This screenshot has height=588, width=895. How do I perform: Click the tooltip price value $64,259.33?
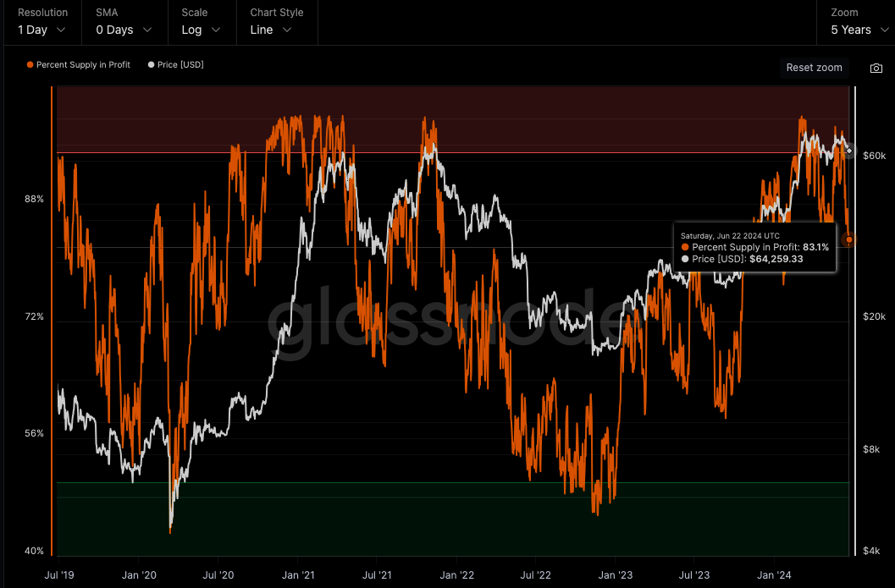[x=776, y=259]
